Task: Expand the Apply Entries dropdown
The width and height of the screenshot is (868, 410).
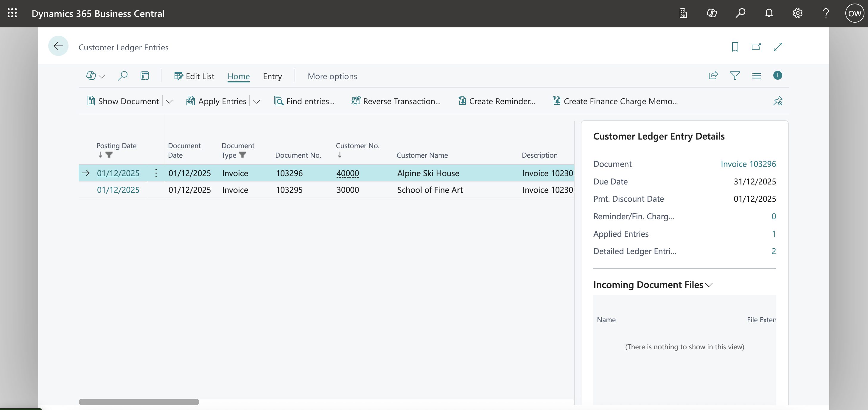Action: tap(257, 101)
